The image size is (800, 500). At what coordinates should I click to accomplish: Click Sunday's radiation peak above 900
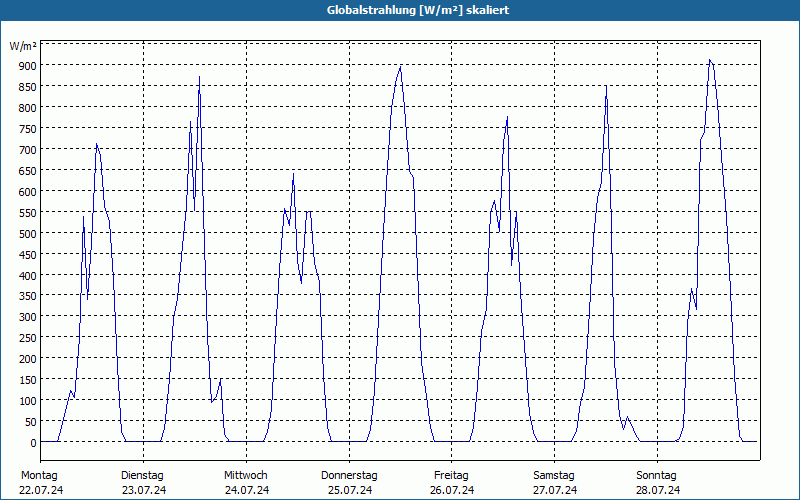[x=710, y=60]
